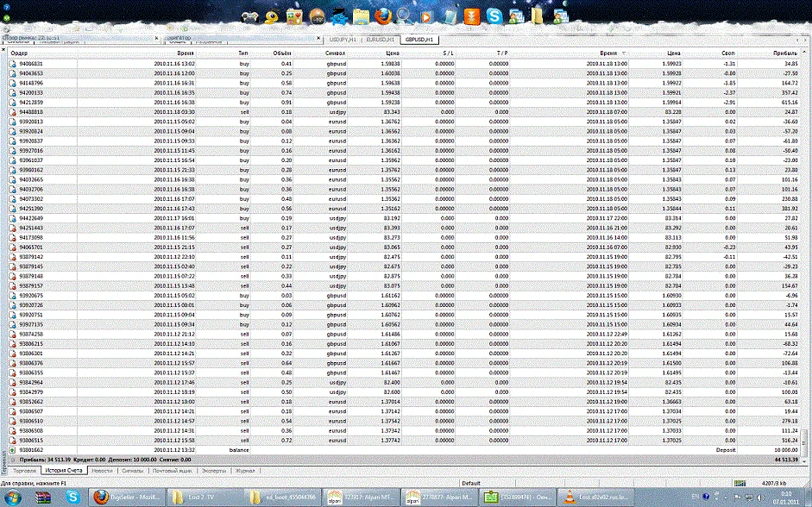Open the Журнал terminal tab

click(x=245, y=471)
